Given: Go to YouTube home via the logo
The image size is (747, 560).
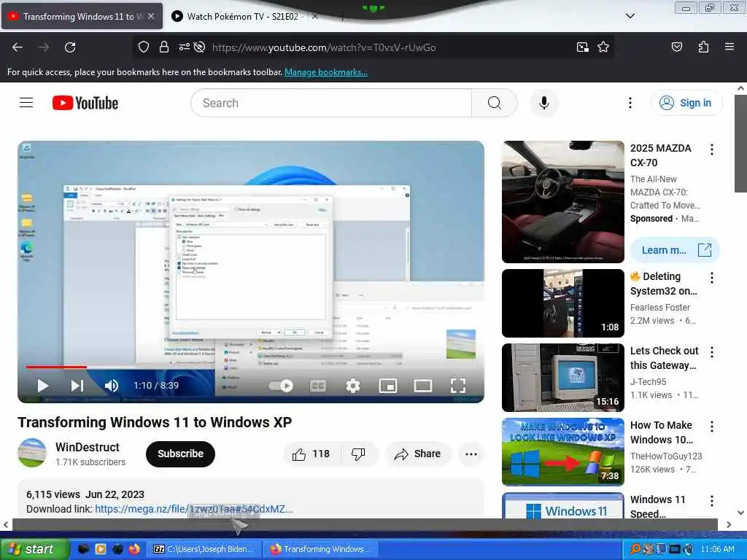Looking at the screenshot, I should (85, 103).
